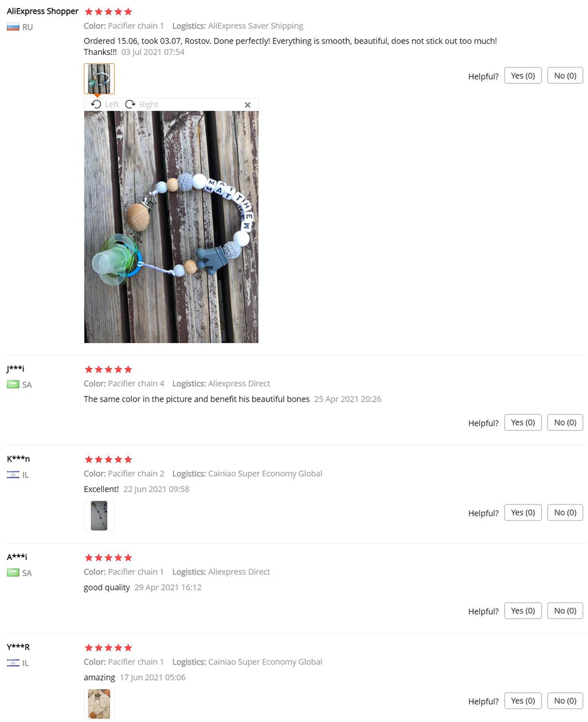Click the fifth star of AliExpress Shopper's rating

point(127,11)
